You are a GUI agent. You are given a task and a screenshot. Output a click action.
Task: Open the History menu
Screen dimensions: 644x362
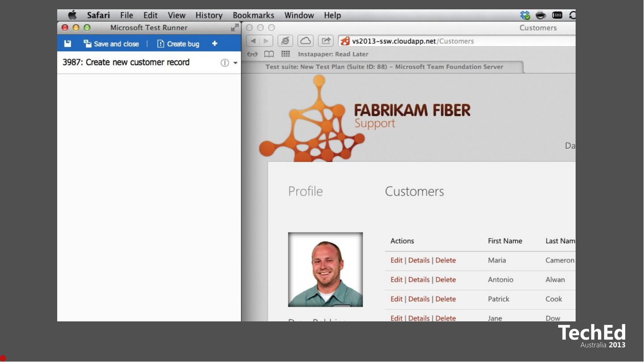[209, 15]
